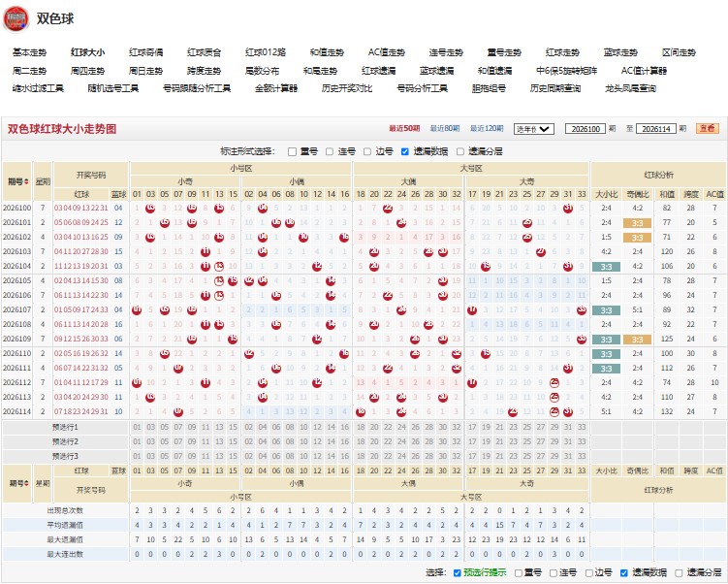The image size is (728, 584).
Task: Open the 选年份 year dropdown
Action: pyautogui.click(x=534, y=129)
